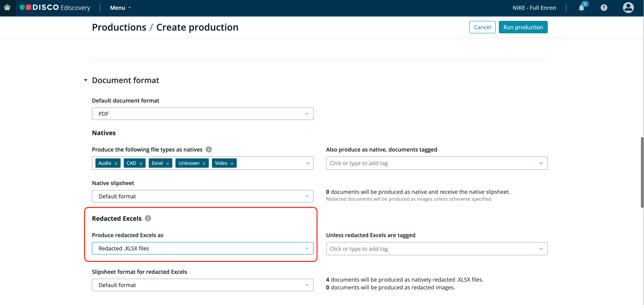Image resolution: width=644 pixels, height=305 pixels.
Task: Collapse the Document format section
Action: [x=85, y=80]
